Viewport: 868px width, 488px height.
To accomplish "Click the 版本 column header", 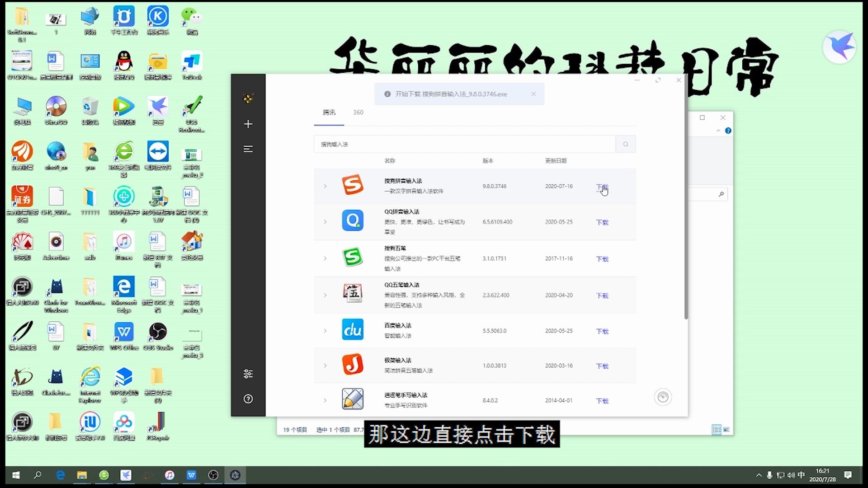I will click(488, 160).
